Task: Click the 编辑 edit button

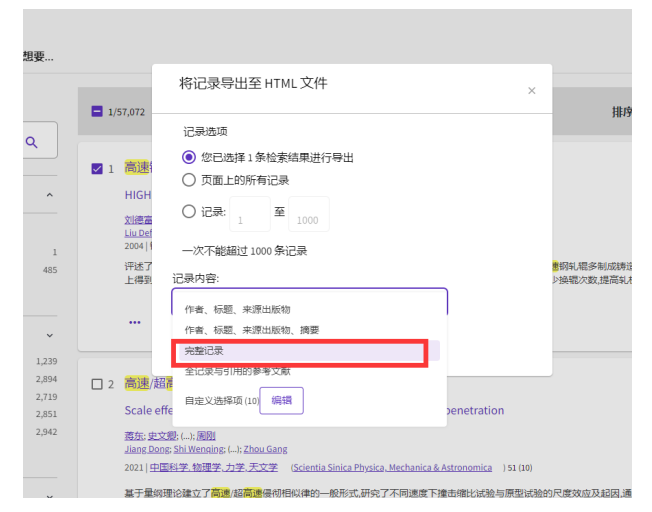Action: click(x=282, y=401)
